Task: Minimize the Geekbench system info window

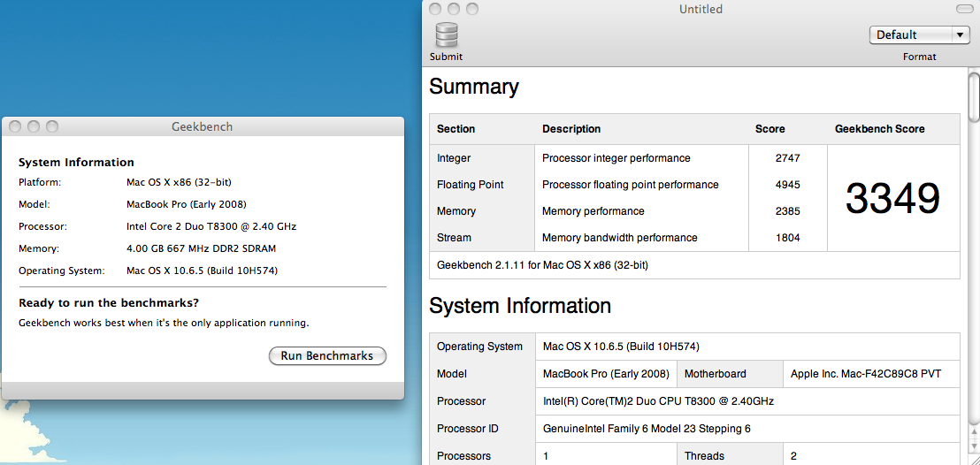Action: coord(34,126)
